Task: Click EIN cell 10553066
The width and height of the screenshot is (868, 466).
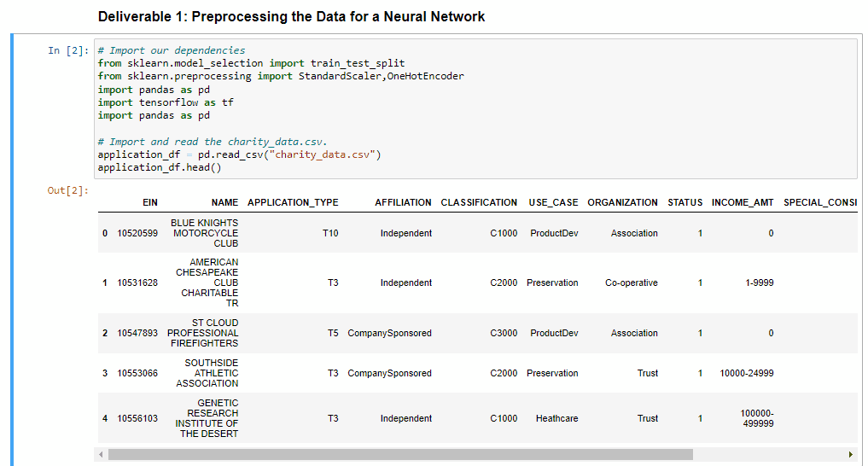Action: [x=137, y=373]
